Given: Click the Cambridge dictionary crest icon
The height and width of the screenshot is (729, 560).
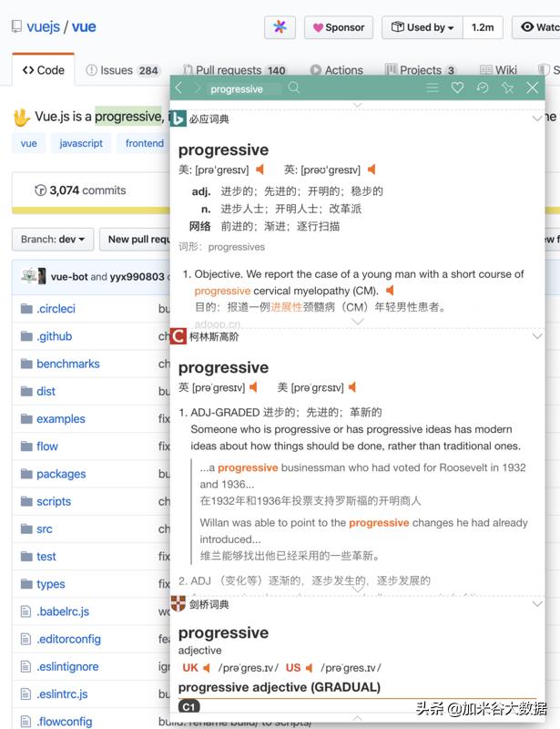Looking at the screenshot, I should (178, 604).
